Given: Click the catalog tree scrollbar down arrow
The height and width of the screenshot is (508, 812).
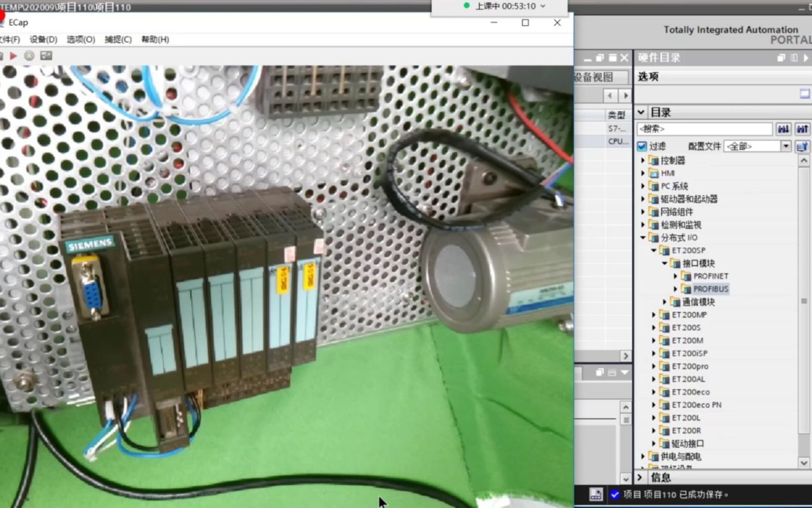Looking at the screenshot, I should coord(804,463).
